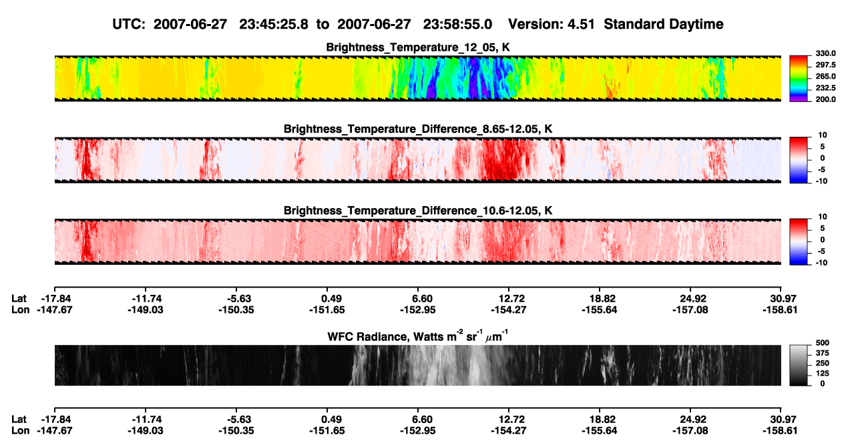Click the 10.6-12.05 red-blue color bar
Image resolution: width=868 pixels, height=445 pixels.
(798, 242)
